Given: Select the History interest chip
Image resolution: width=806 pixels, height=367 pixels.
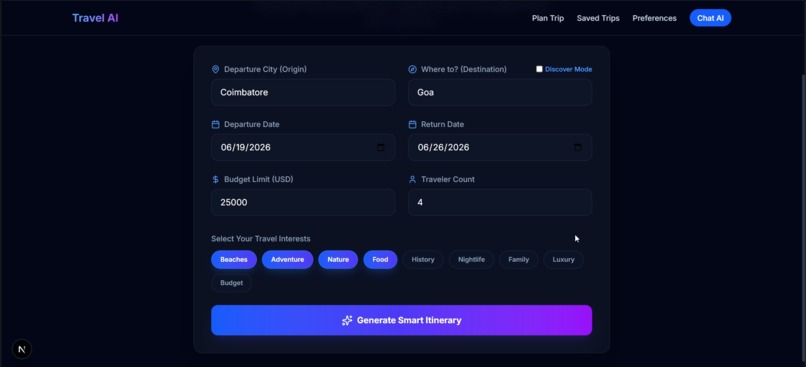Looking at the screenshot, I should (423, 260).
